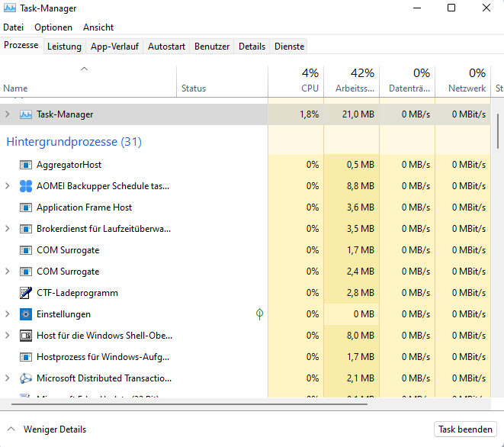Click the Hintergrundprozesse (31) group header
Screen dimensions: 504x447
click(x=74, y=141)
